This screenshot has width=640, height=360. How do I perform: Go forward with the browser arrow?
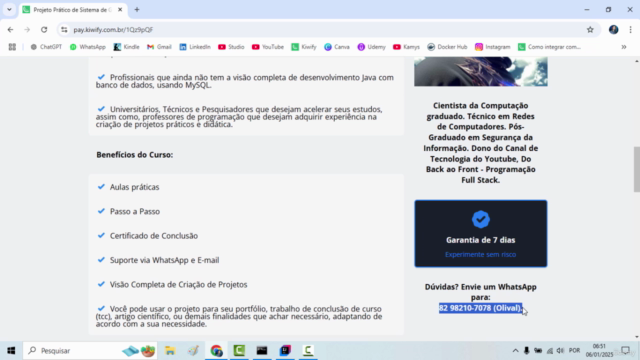click(x=27, y=29)
